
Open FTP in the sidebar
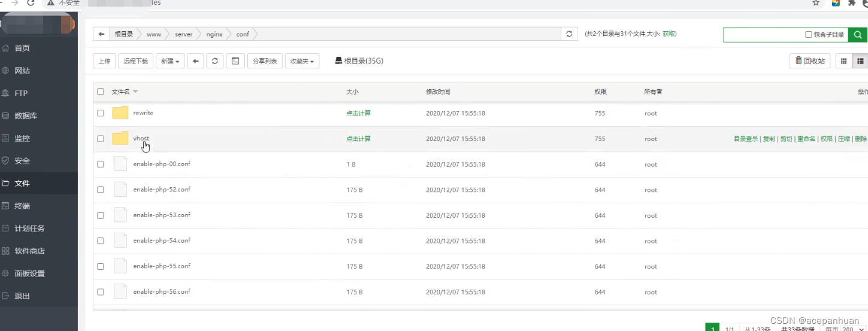(x=21, y=93)
